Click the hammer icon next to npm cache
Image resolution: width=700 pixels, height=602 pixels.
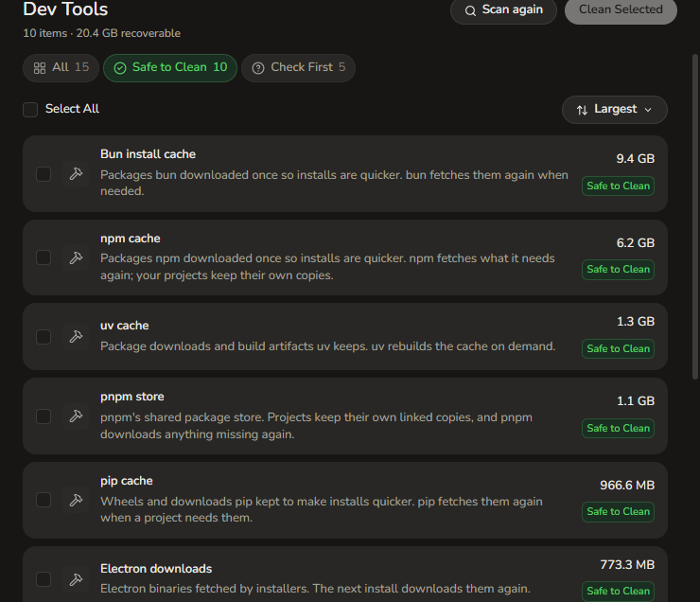point(76,257)
